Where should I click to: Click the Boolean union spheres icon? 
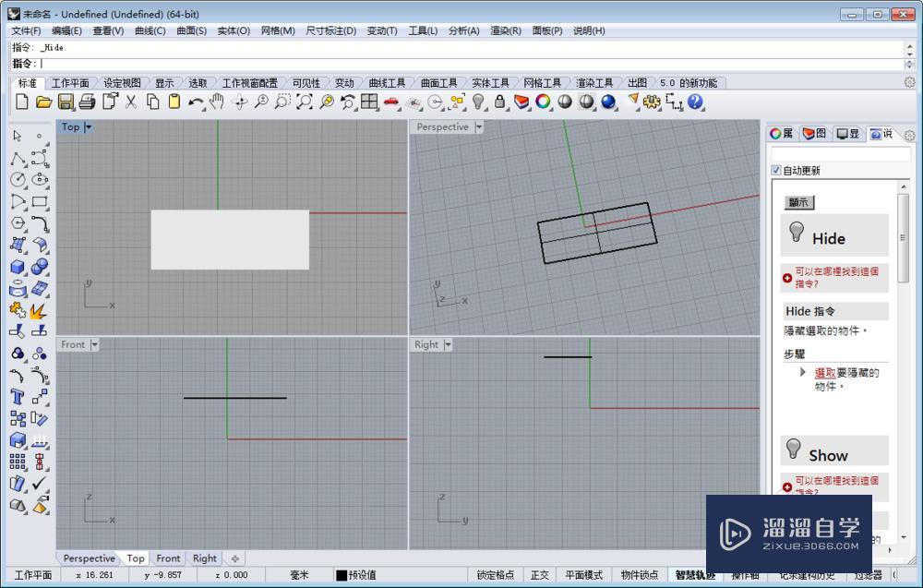point(40,267)
